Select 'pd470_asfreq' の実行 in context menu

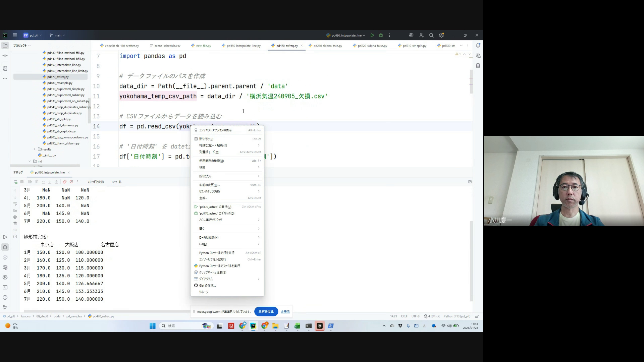click(x=215, y=207)
